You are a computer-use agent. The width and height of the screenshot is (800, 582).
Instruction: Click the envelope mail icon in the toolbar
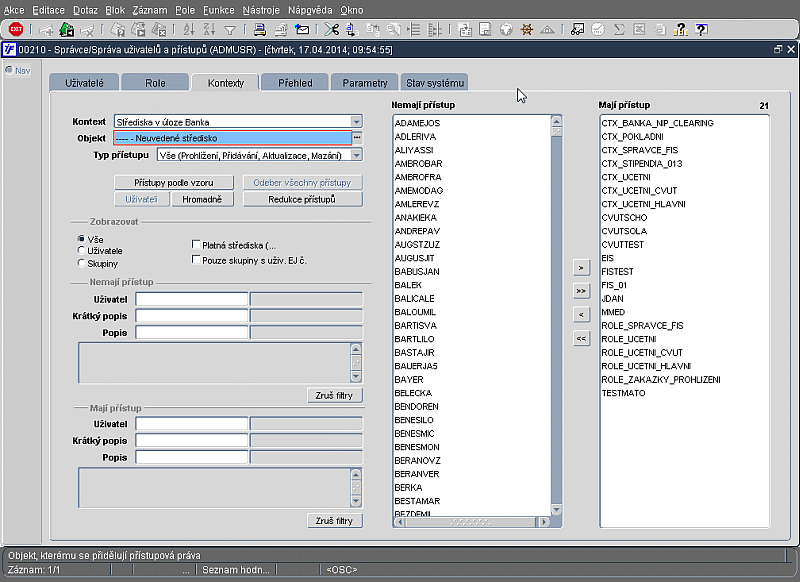point(303,30)
